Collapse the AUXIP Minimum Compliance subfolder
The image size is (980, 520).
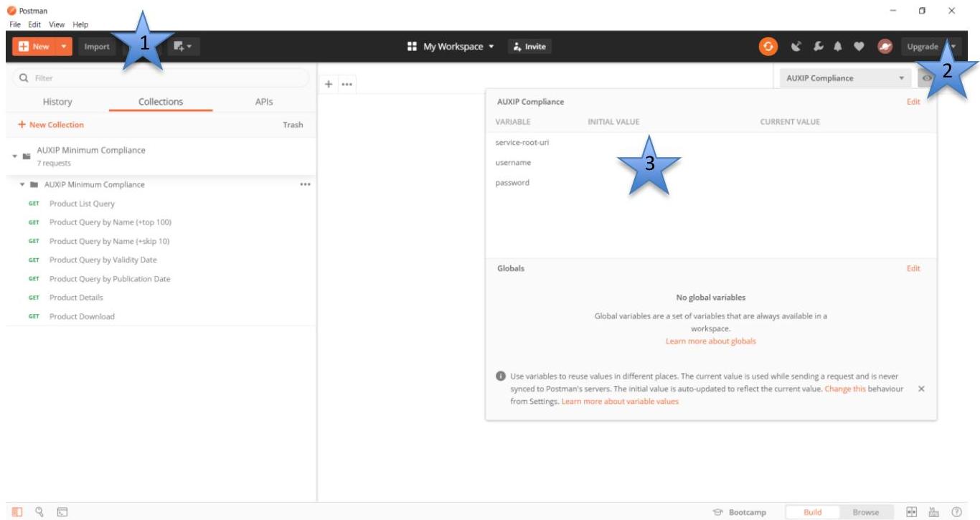click(22, 184)
